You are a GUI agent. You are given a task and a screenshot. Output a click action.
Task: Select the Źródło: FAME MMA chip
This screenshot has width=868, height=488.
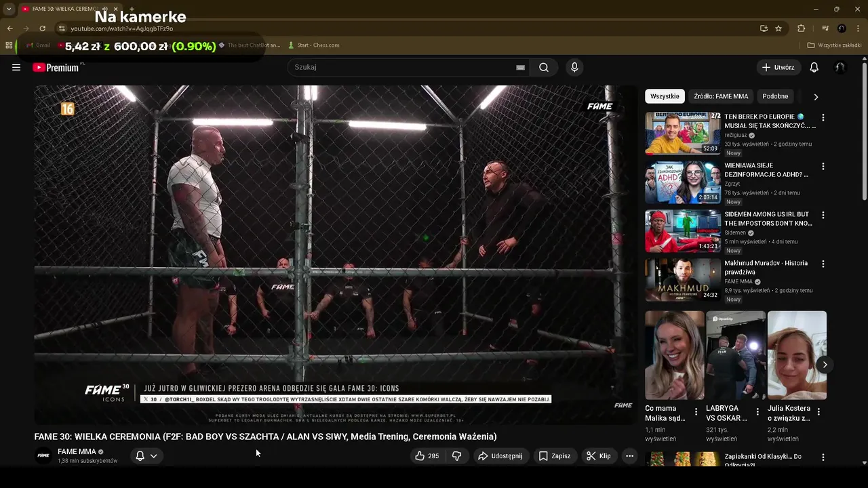point(721,96)
